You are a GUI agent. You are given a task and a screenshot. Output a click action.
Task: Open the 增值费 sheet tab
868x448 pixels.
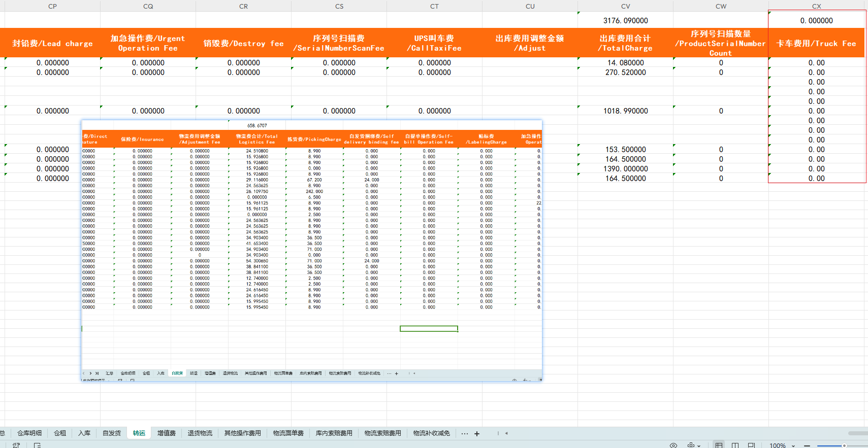(x=166, y=433)
